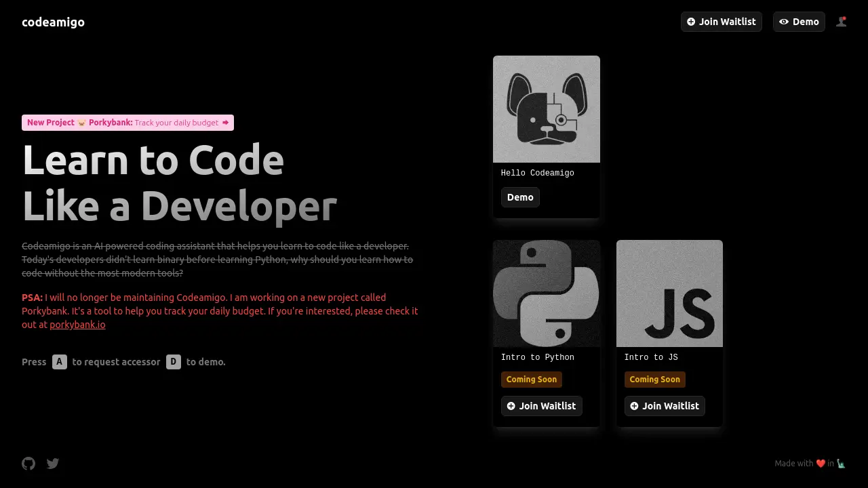Viewport: 868px width, 488px height.
Task: Follow the porkybank.io link
Action: (x=77, y=325)
